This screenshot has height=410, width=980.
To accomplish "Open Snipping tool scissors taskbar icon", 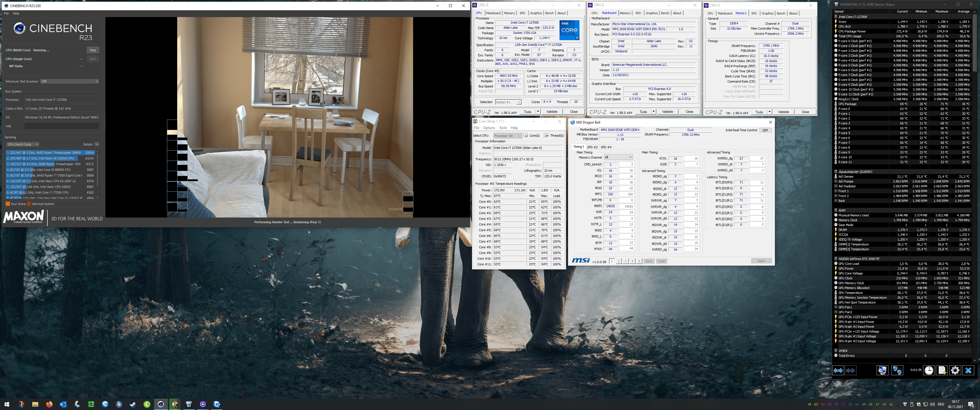I will pyautogui.click(x=21, y=404).
